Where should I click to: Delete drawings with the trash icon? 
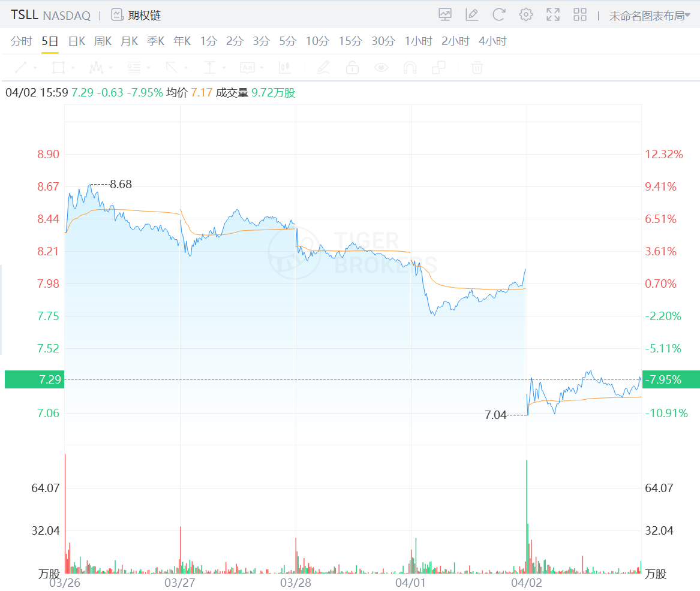[476, 68]
